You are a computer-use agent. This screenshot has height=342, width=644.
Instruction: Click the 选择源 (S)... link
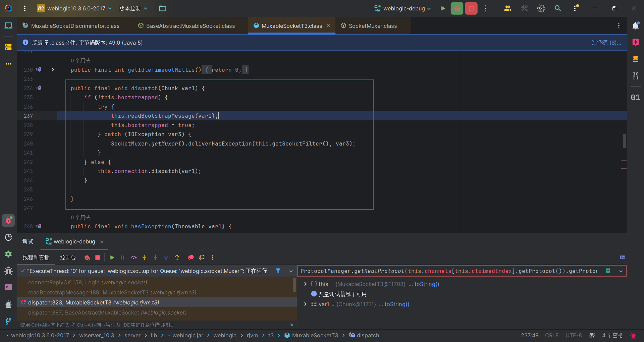606,43
